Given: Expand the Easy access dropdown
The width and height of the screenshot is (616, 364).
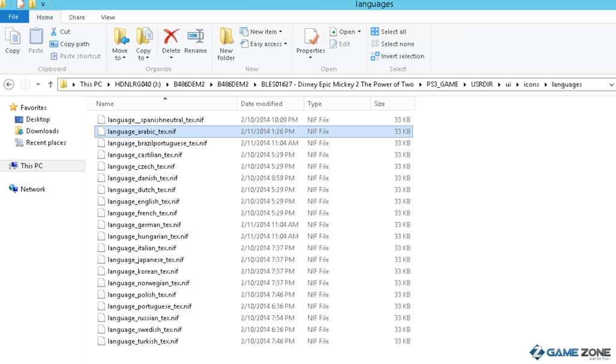Looking at the screenshot, I should [x=264, y=44].
